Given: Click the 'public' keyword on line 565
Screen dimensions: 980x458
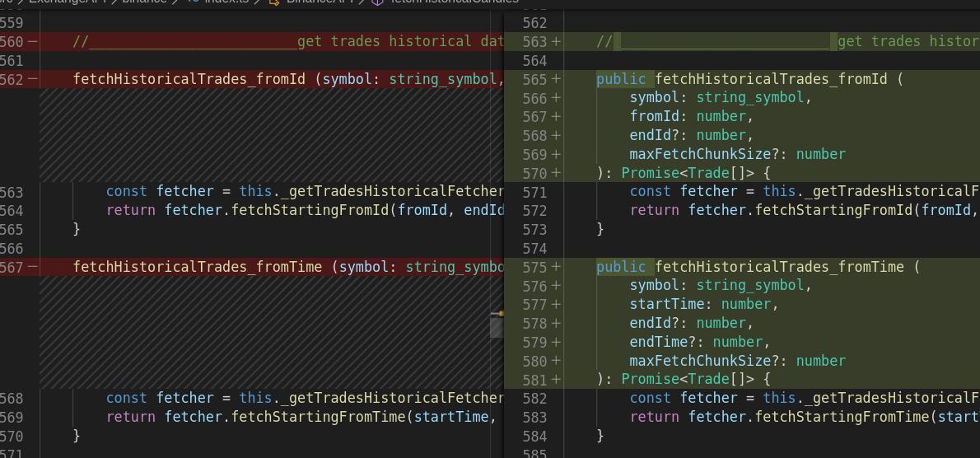Looking at the screenshot, I should point(621,79).
